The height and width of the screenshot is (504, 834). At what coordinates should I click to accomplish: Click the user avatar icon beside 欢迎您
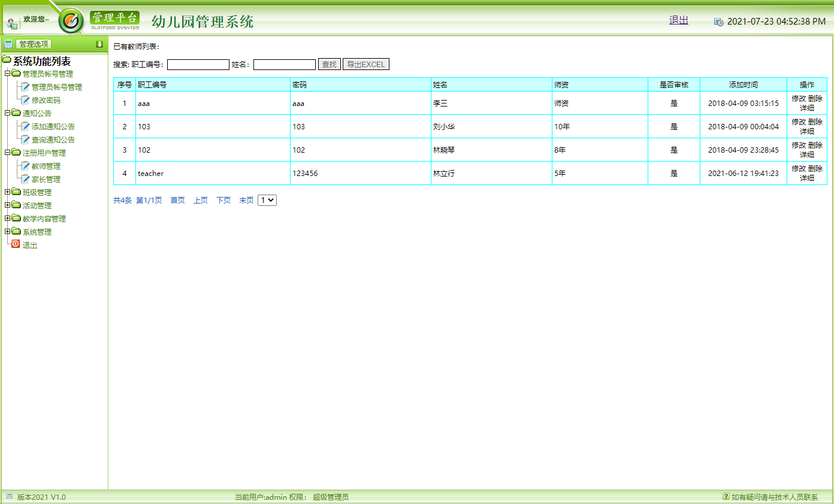coord(12,23)
